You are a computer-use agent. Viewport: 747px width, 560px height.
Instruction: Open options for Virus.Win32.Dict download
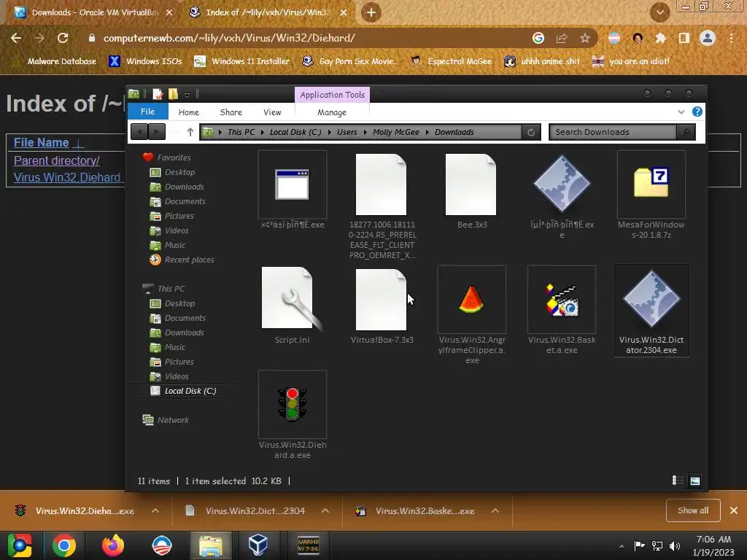(x=325, y=510)
